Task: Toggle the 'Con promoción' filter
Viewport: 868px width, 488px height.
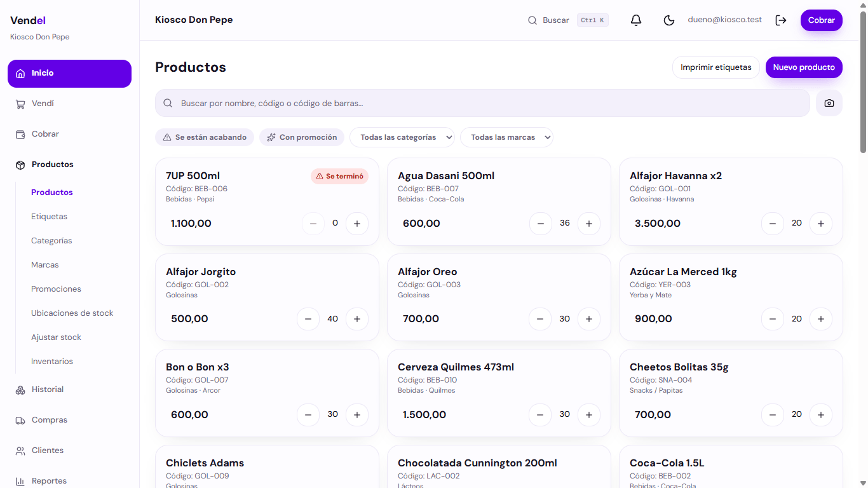Action: point(302,137)
